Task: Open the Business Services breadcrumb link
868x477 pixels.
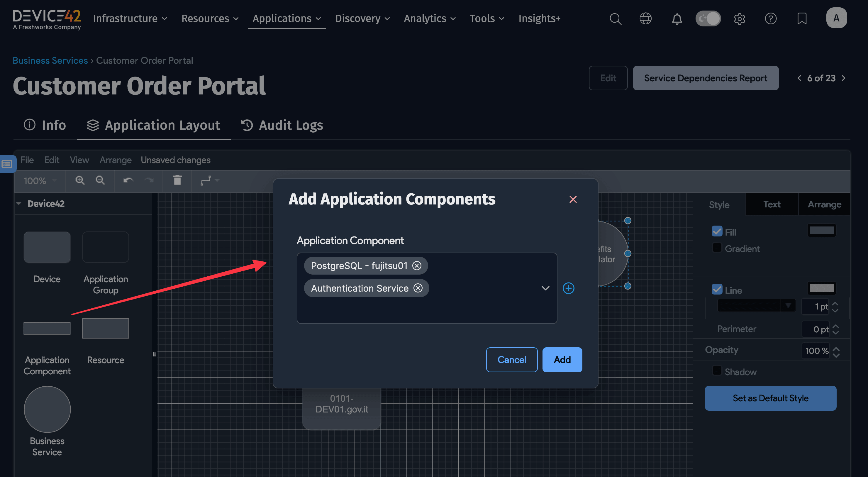Action: point(50,60)
